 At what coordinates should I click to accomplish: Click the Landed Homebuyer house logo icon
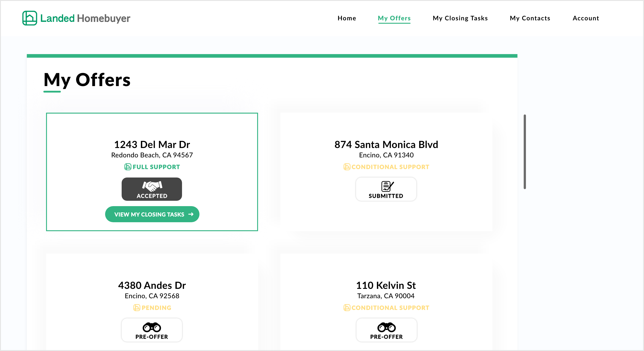click(x=30, y=18)
